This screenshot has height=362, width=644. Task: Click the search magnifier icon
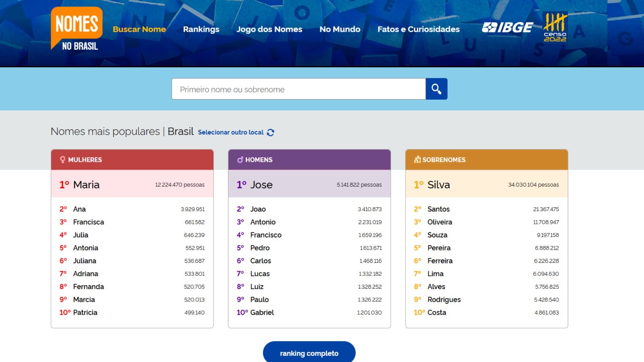pos(436,89)
